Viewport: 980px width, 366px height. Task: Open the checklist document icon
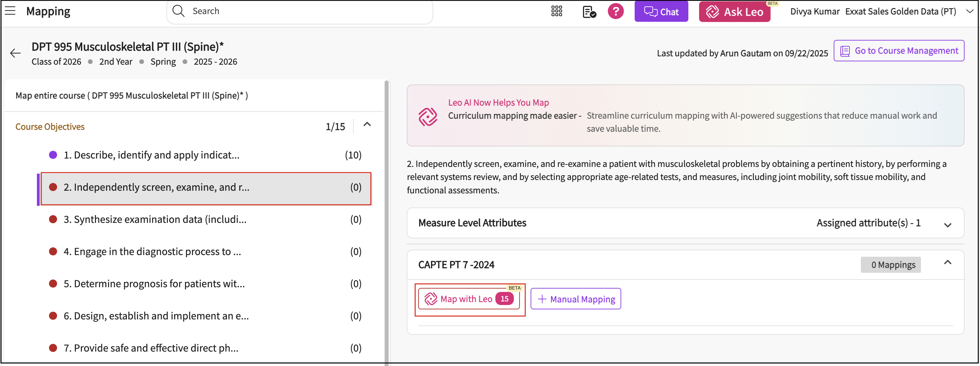(589, 12)
